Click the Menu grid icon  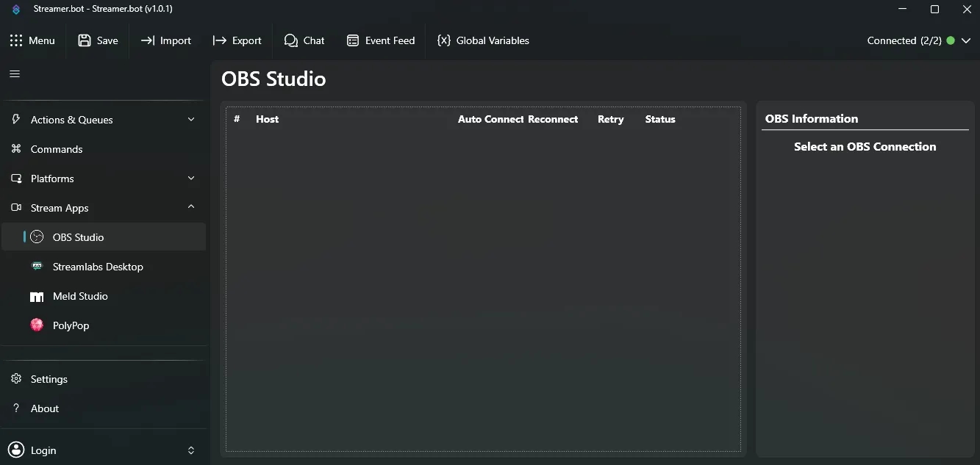pos(16,40)
